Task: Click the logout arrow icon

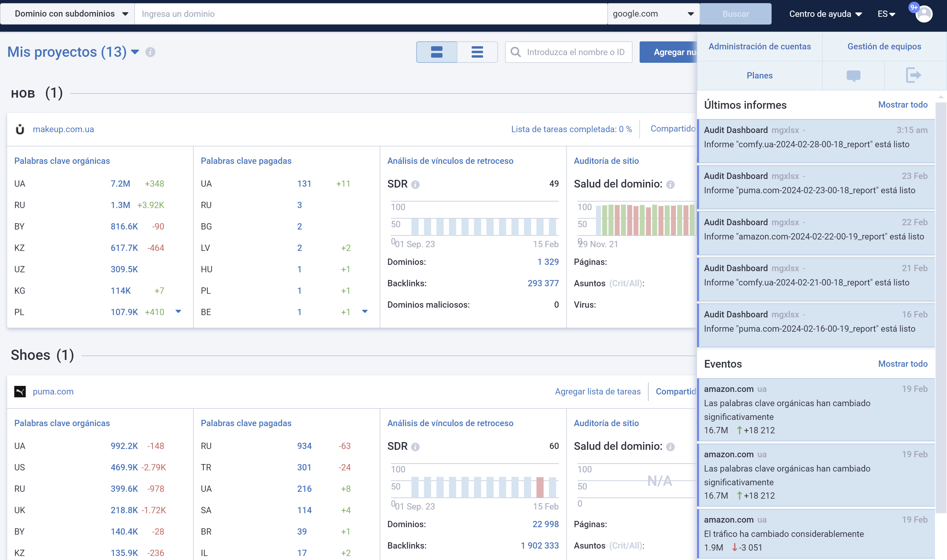Action: [913, 75]
